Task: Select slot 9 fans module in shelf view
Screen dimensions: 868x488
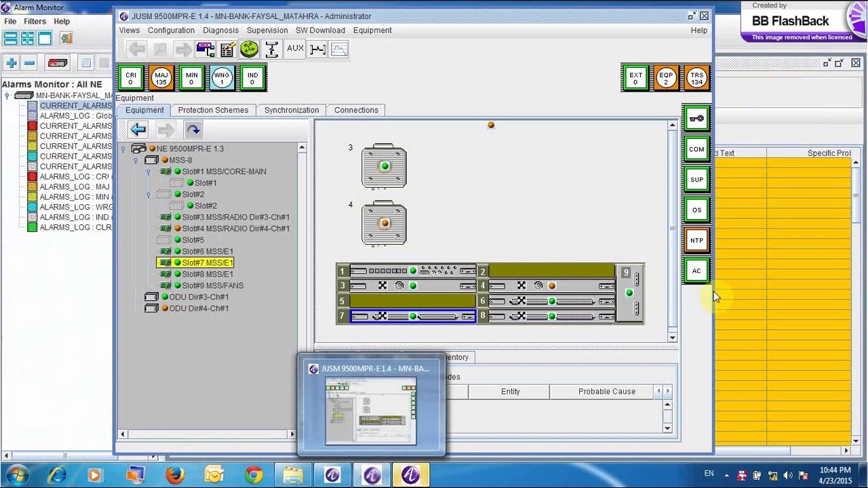Action: (629, 293)
